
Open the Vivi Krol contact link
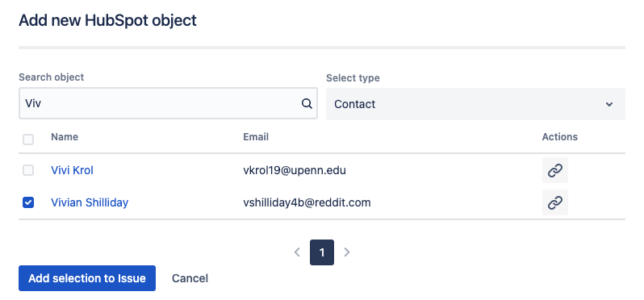(x=72, y=170)
